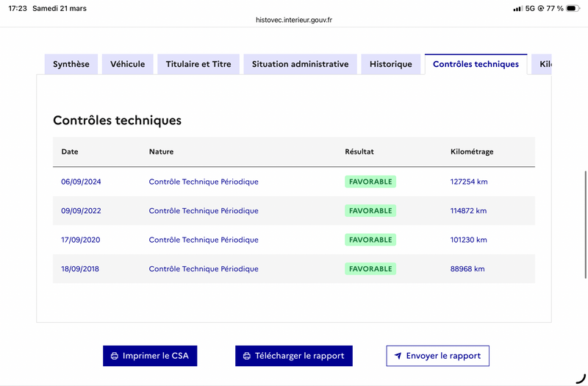Tap the battery icon in status bar

(573, 8)
